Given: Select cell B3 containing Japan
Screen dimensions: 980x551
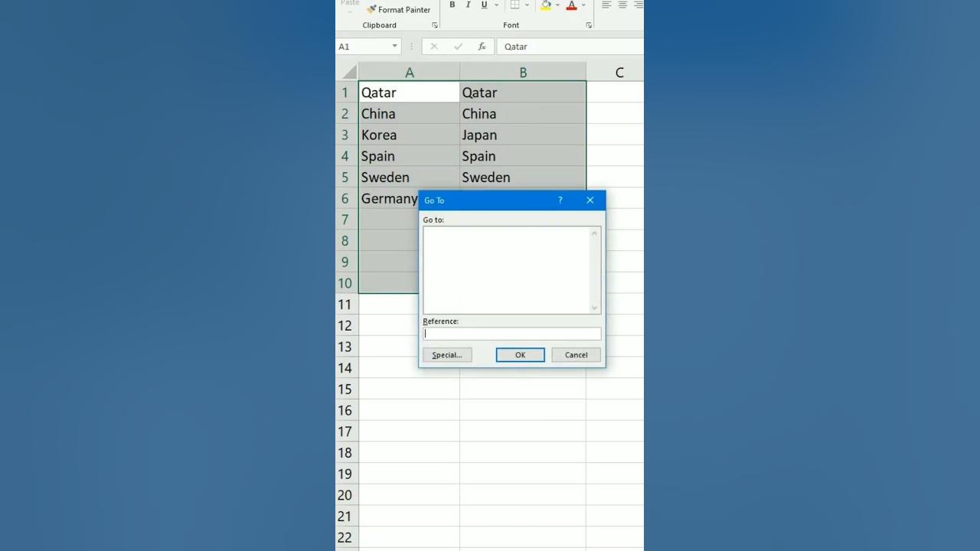Looking at the screenshot, I should [523, 135].
